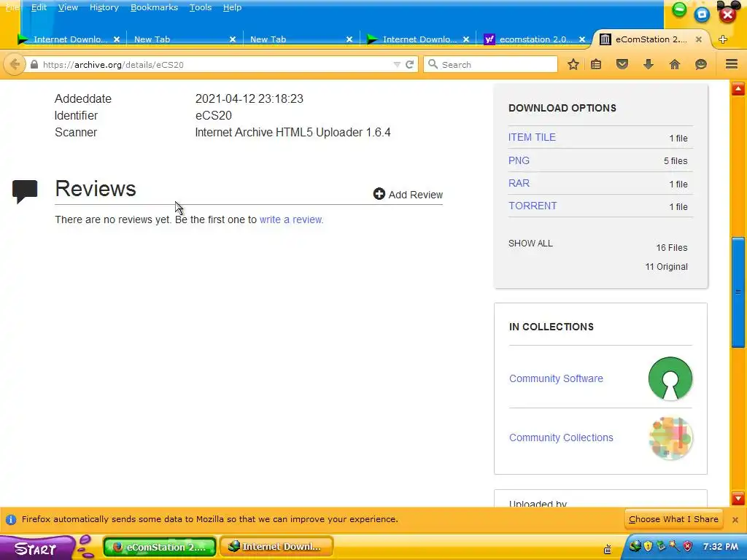Switch to the Yahoo ecomstation 2.0 tab
This screenshot has width=747, height=560.
[533, 39]
